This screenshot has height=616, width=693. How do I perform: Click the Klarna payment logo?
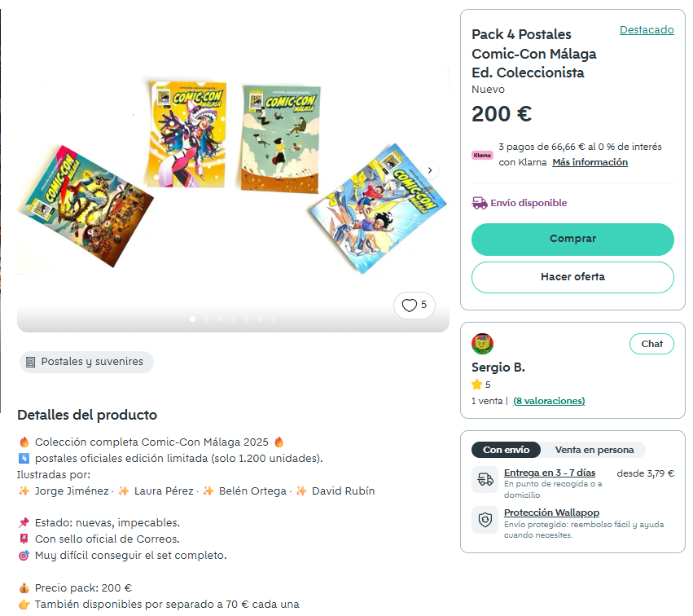482,154
